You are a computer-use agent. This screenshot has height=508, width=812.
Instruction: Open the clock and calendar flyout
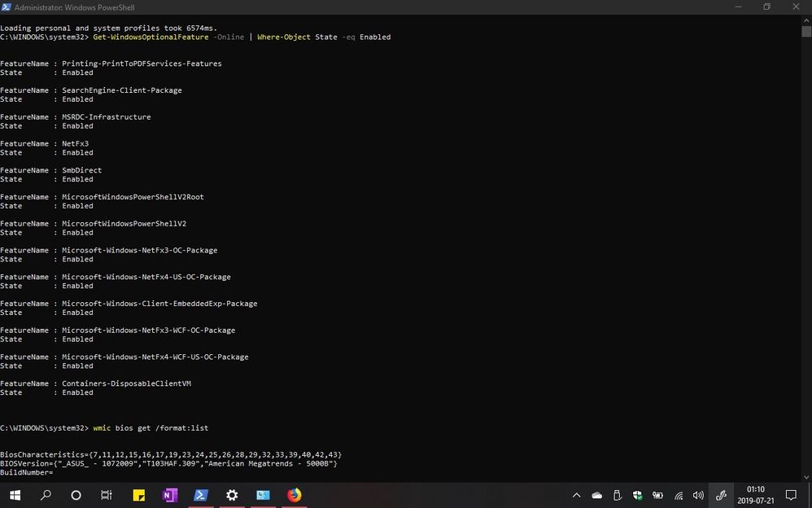[756, 495]
